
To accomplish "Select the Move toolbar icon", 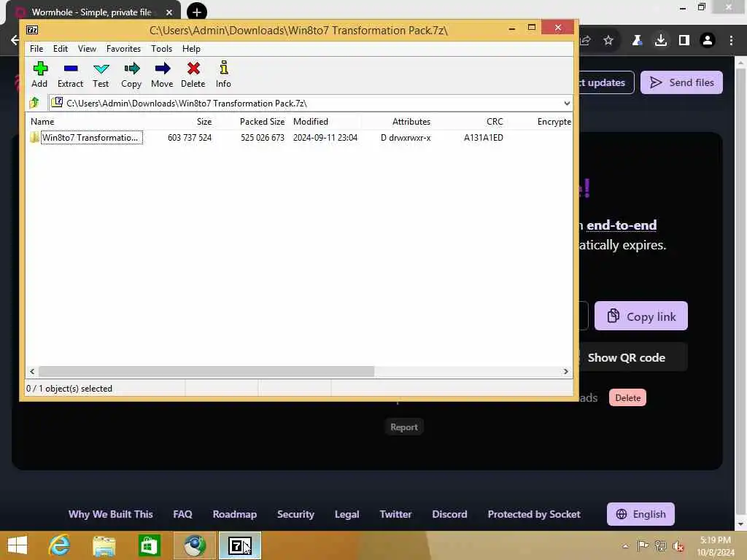I will 162,74.
